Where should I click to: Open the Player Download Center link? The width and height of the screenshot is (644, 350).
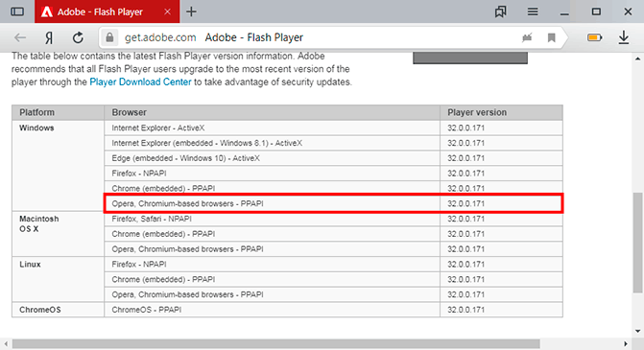pos(140,82)
